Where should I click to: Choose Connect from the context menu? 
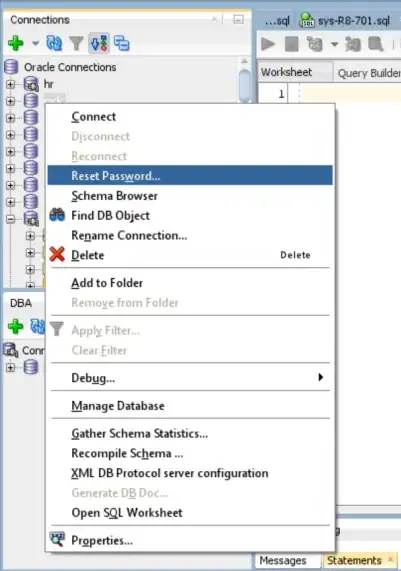coord(190,117)
